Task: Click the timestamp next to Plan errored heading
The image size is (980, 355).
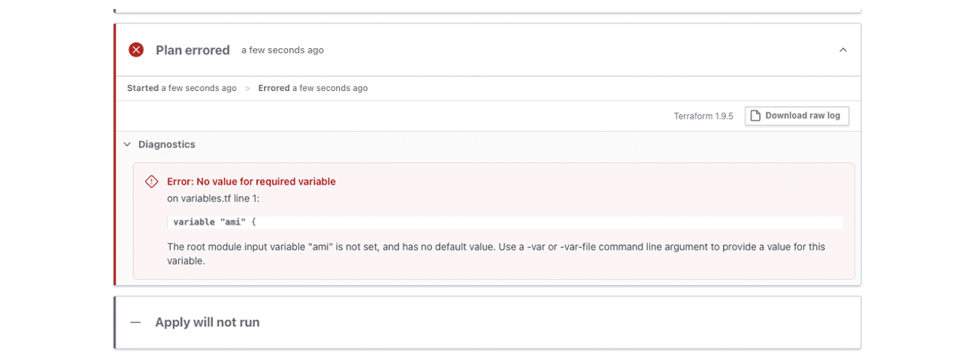Action: click(283, 50)
